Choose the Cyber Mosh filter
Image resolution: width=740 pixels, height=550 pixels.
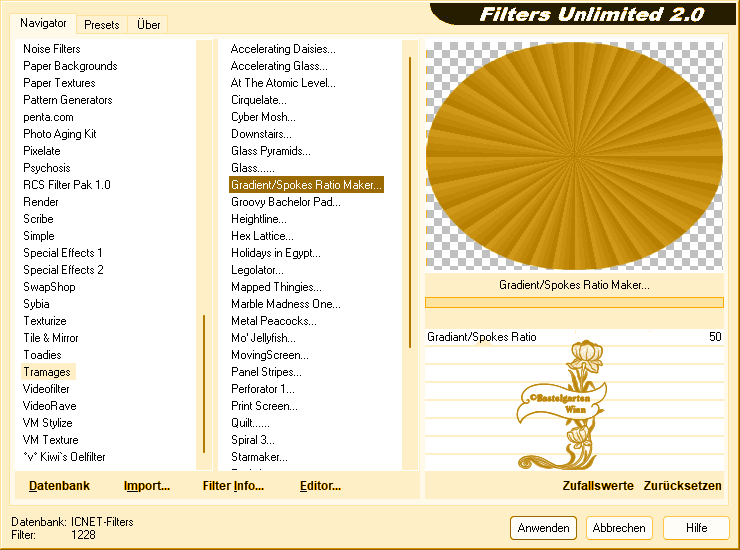click(x=263, y=117)
